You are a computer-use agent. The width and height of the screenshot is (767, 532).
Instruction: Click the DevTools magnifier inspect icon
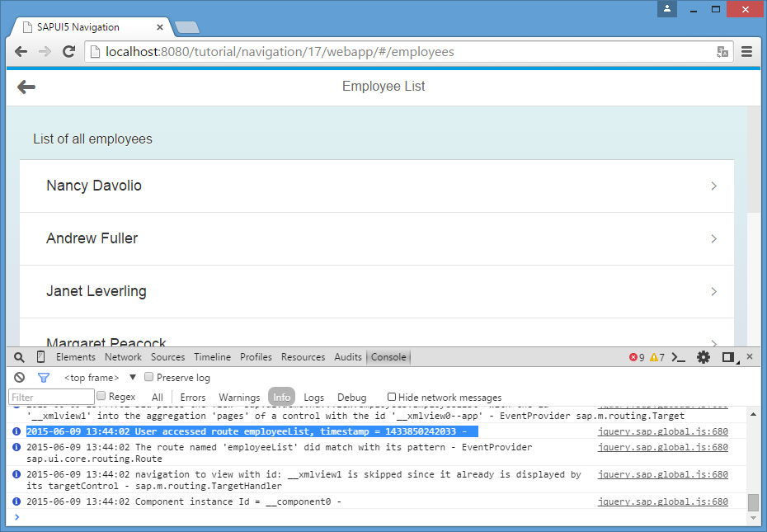[x=20, y=357]
